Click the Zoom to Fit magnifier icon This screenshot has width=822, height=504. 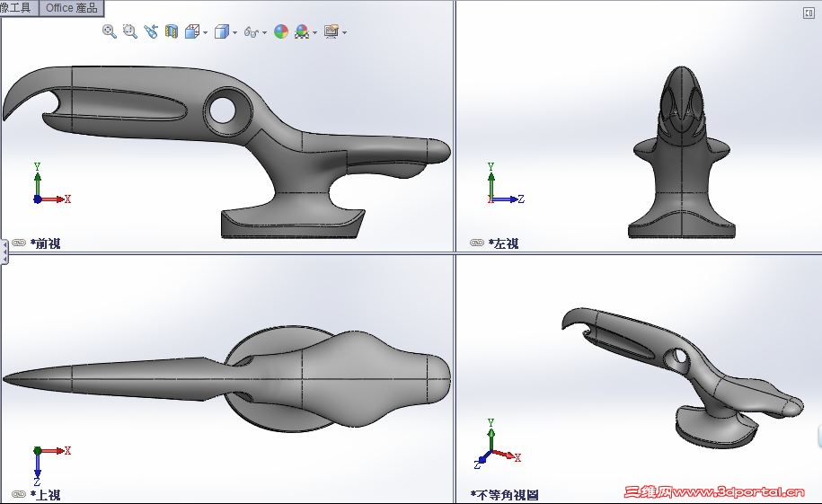109,31
